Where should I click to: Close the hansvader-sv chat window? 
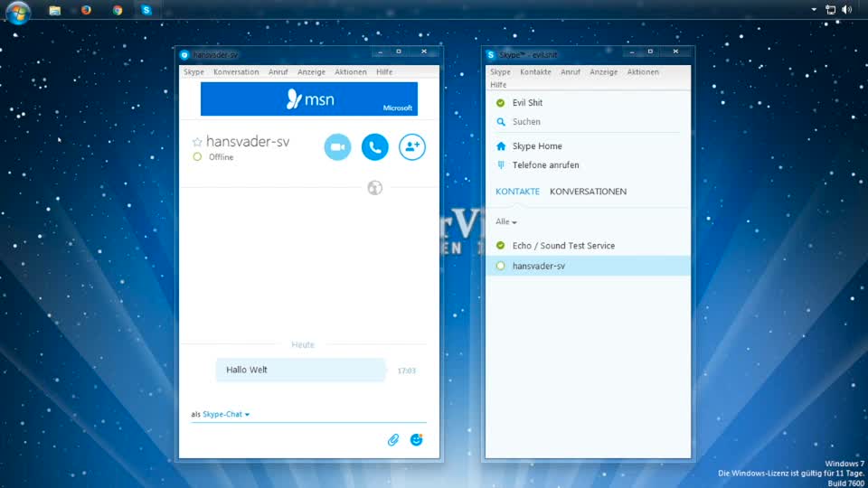pyautogui.click(x=424, y=52)
